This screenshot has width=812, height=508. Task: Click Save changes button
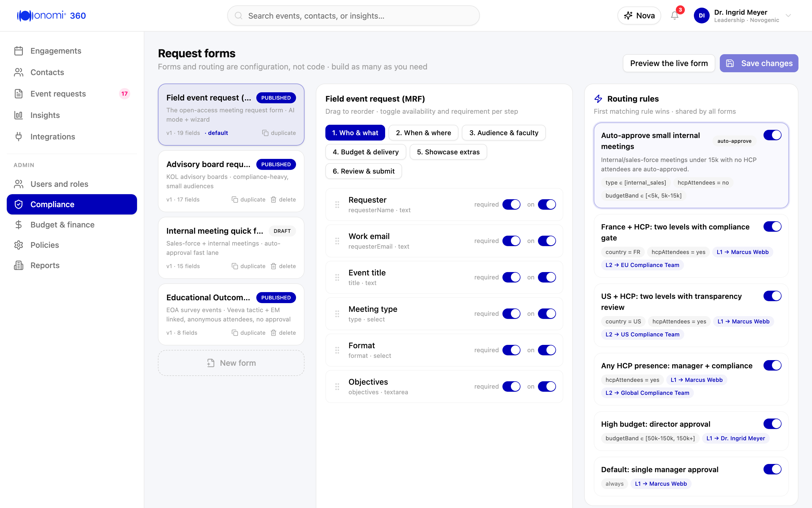759,63
